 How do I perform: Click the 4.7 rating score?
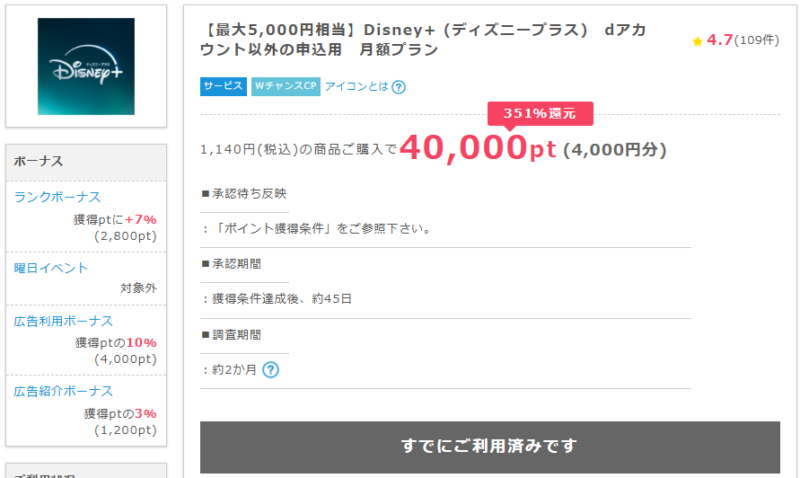pyautogui.click(x=719, y=40)
